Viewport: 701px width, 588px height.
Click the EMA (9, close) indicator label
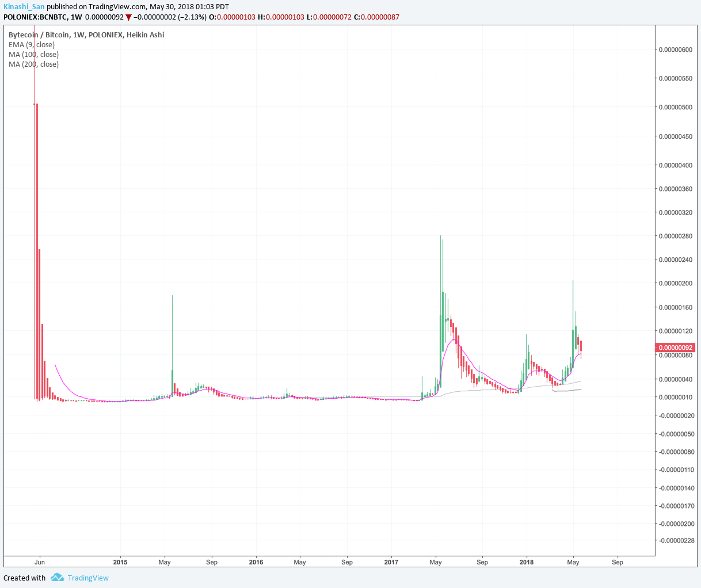32,44
